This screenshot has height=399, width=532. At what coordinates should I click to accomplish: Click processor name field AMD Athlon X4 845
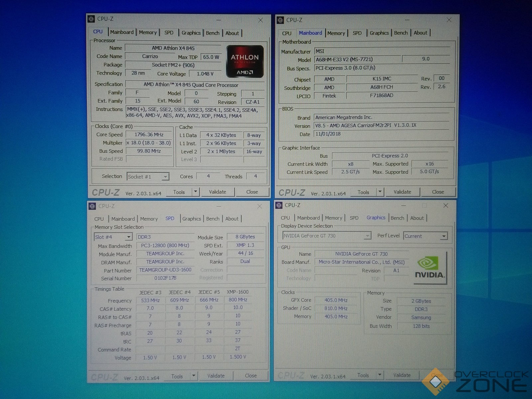click(173, 48)
